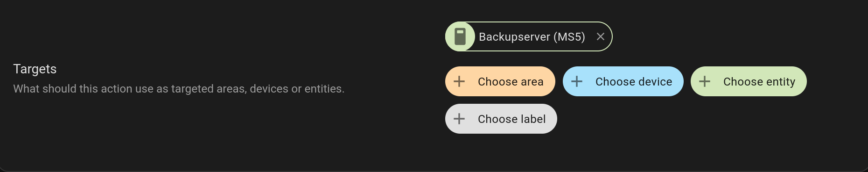Click the plus icon beside Choose label
868x172 pixels.
(x=459, y=119)
